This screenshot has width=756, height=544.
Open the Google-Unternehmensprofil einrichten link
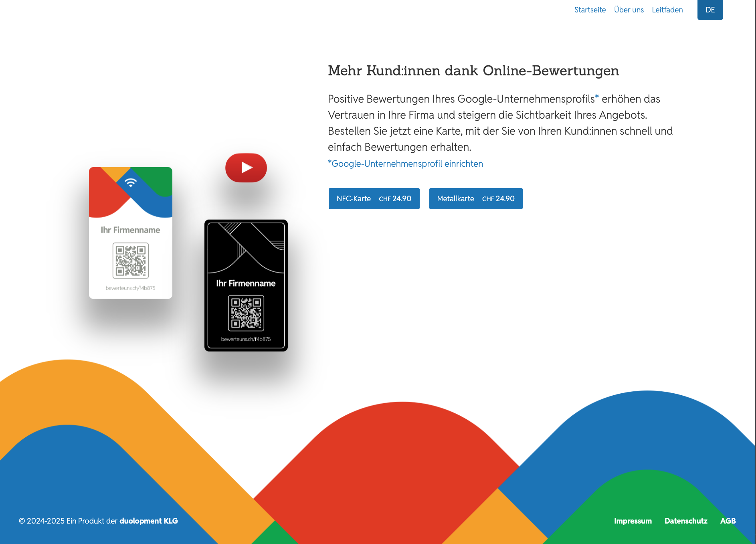(x=405, y=164)
